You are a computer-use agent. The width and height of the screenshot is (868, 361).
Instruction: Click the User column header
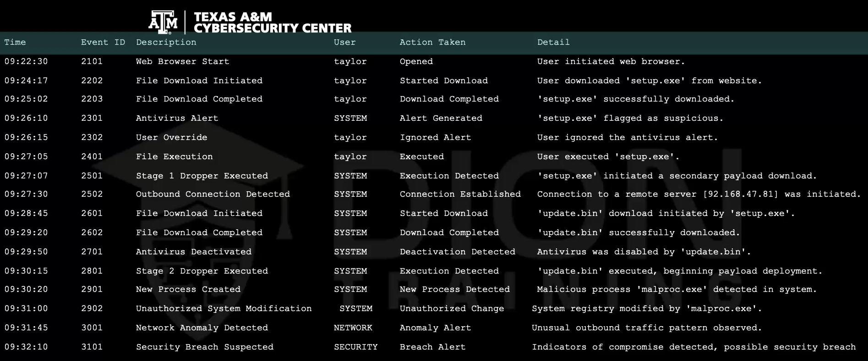(x=344, y=42)
